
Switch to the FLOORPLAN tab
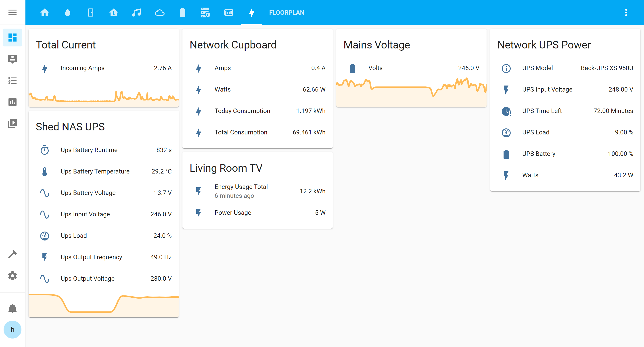286,13
